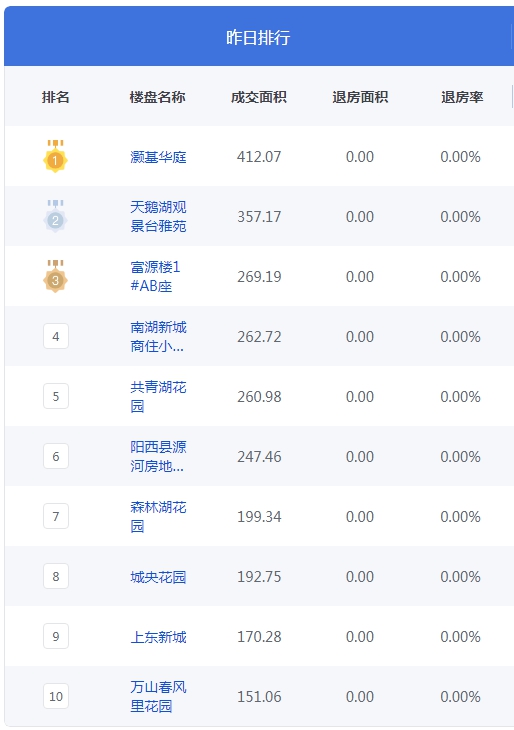This screenshot has height=730, width=514.
Task: Open the 天鹅湖观景台雅苑 property link
Action: click(x=158, y=216)
